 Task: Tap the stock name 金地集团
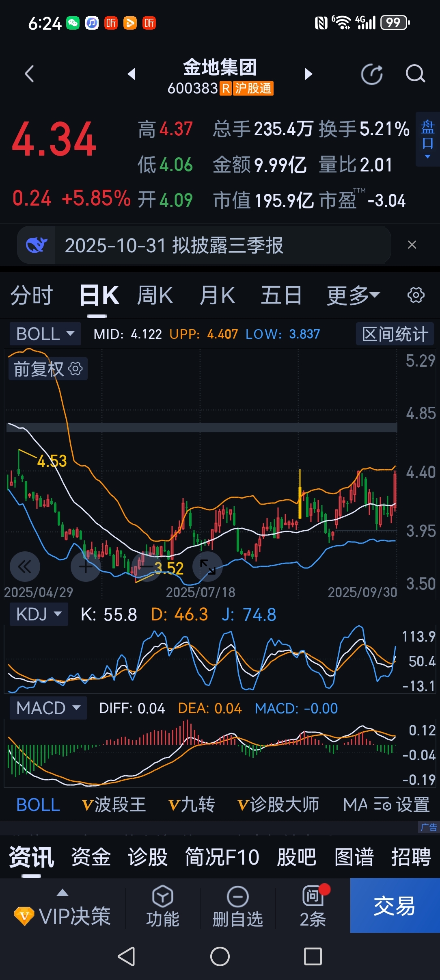220,67
